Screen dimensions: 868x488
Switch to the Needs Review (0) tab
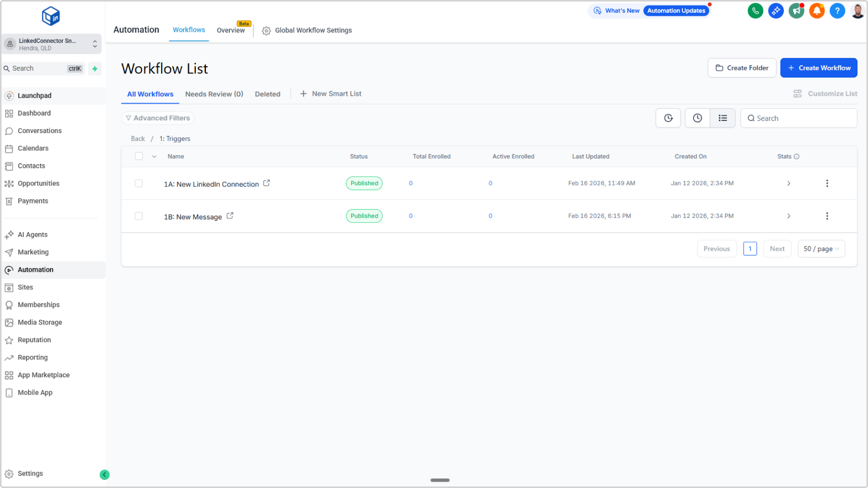coord(214,94)
